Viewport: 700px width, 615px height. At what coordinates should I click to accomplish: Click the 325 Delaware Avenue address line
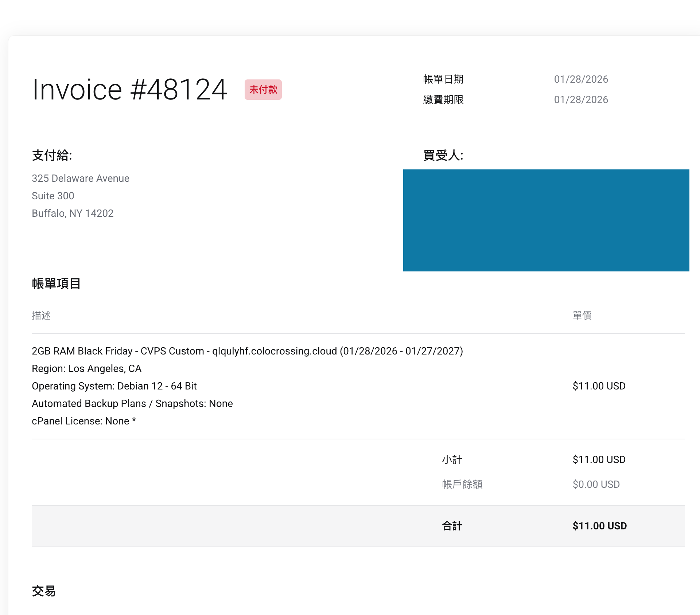coord(80,178)
